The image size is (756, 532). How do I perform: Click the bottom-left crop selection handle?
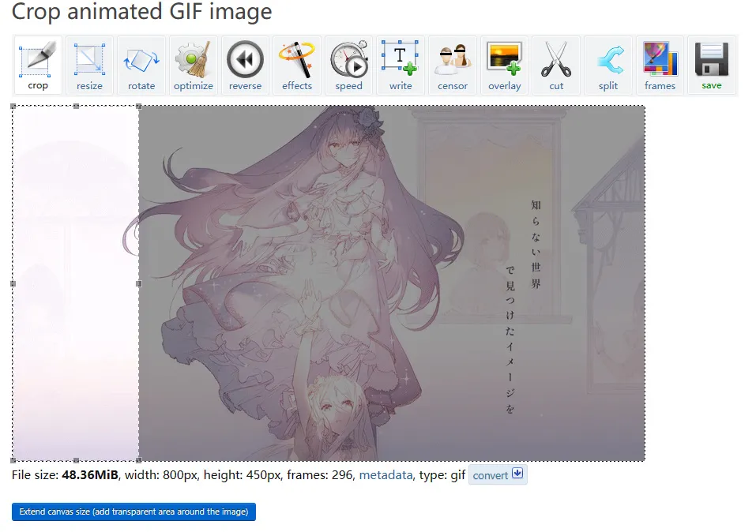point(13,460)
